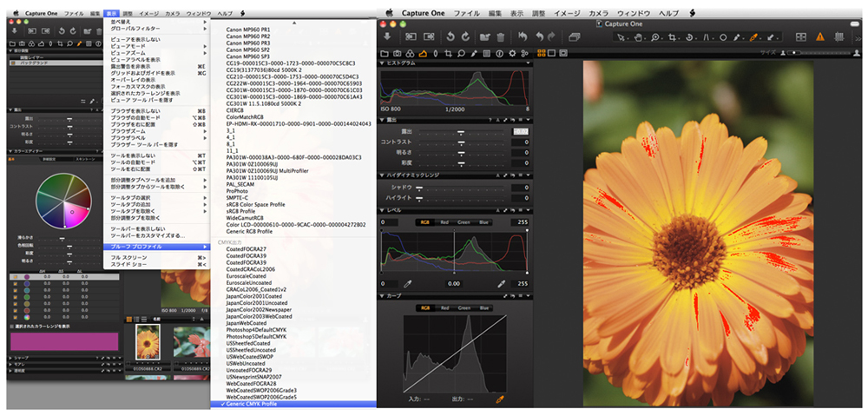This screenshot has height=416, width=868.
Task: Open カメラ menu in right window menu bar
Action: click(598, 13)
